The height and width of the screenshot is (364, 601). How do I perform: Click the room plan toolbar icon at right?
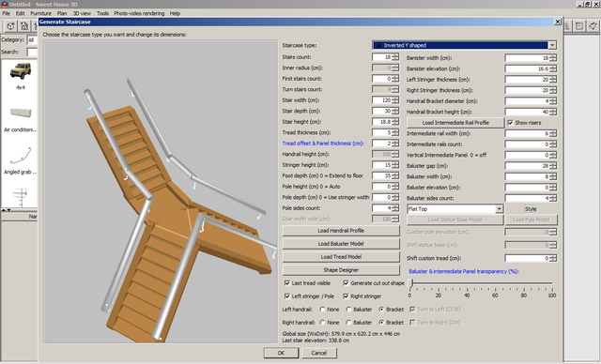[x=579, y=26]
